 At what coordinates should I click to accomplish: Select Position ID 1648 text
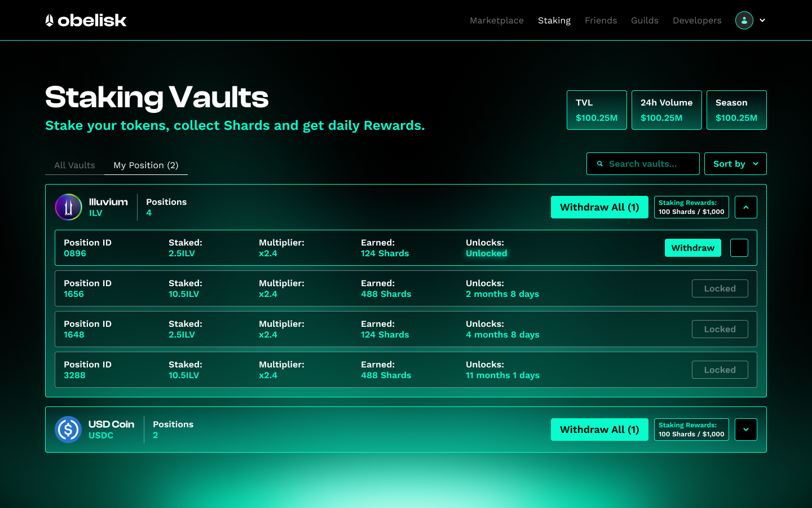click(87, 329)
